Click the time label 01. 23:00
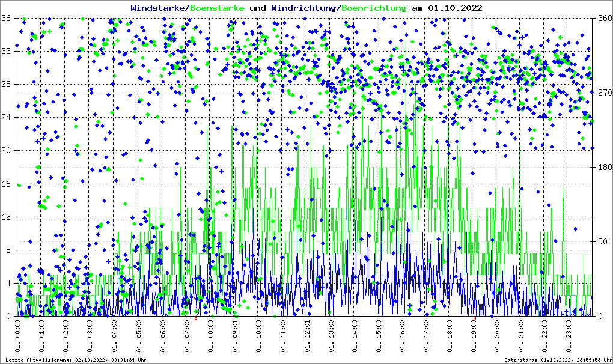Viewport: 613px width, 364px height. [x=569, y=336]
